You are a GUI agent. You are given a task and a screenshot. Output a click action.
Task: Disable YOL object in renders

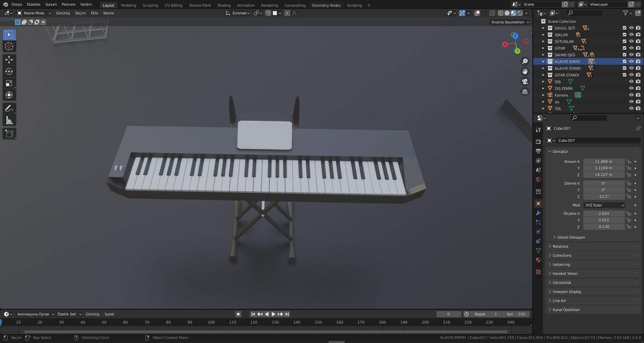click(638, 109)
